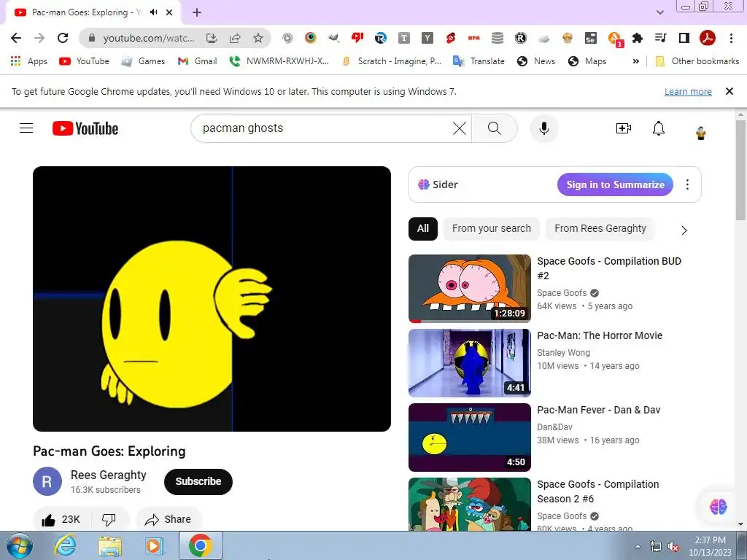
Task: Start voice search with the microphone icon
Action: [x=544, y=128]
